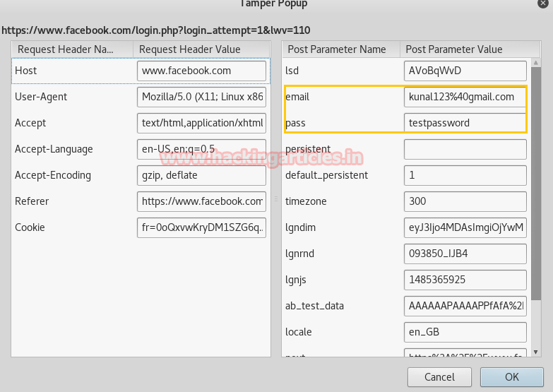Edit the User-Agent value field

(x=201, y=97)
